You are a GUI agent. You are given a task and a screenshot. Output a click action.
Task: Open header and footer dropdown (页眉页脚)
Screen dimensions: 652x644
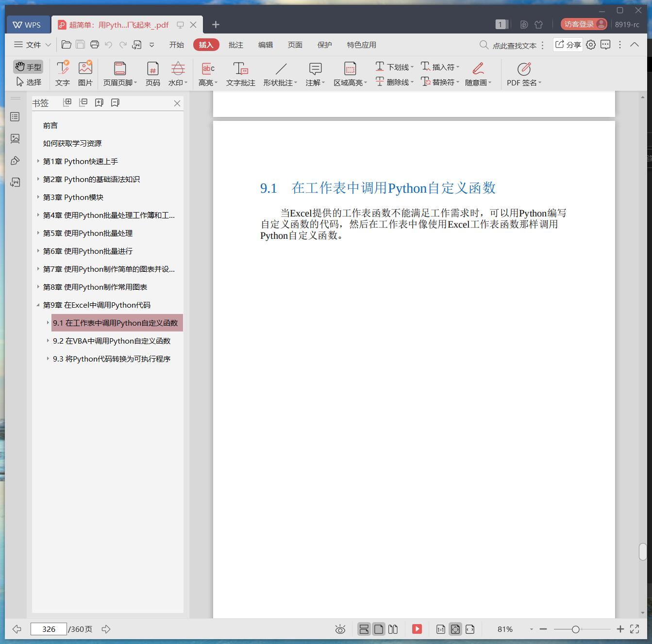tap(120, 74)
